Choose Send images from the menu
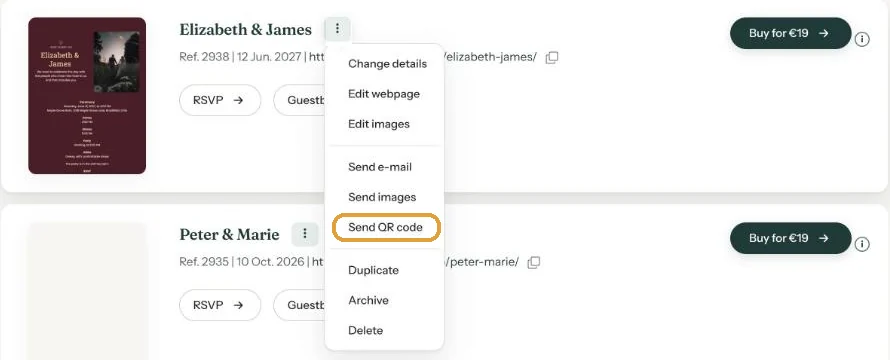This screenshot has height=360, width=890. tap(382, 197)
